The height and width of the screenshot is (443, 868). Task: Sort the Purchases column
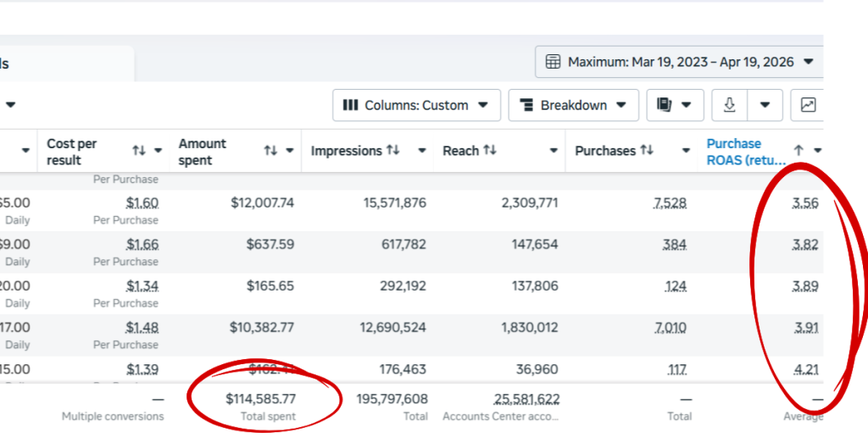(x=647, y=151)
